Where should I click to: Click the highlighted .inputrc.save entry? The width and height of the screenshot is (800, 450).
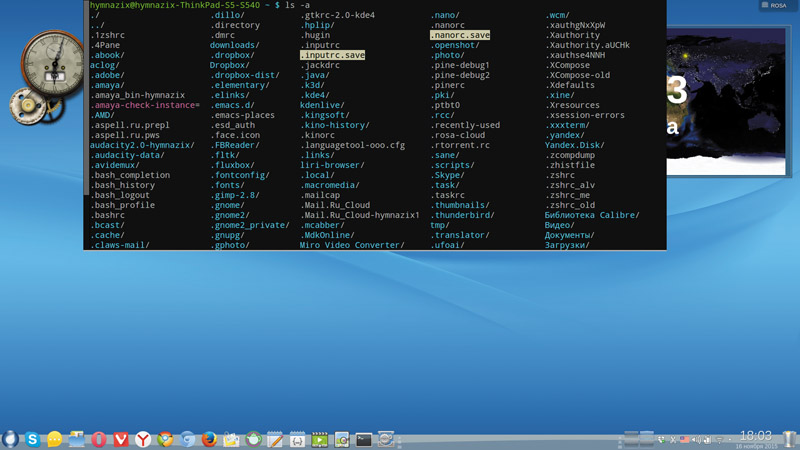point(333,55)
